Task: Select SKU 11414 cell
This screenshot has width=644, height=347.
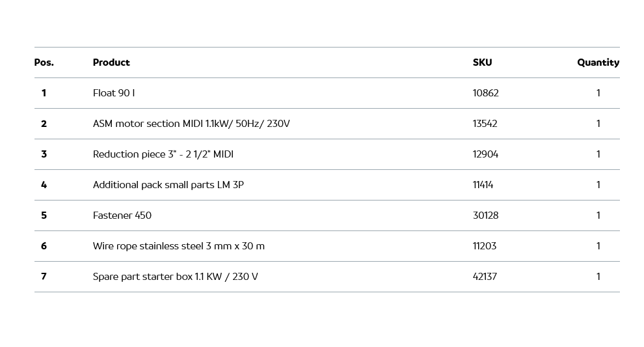Action: coord(483,185)
